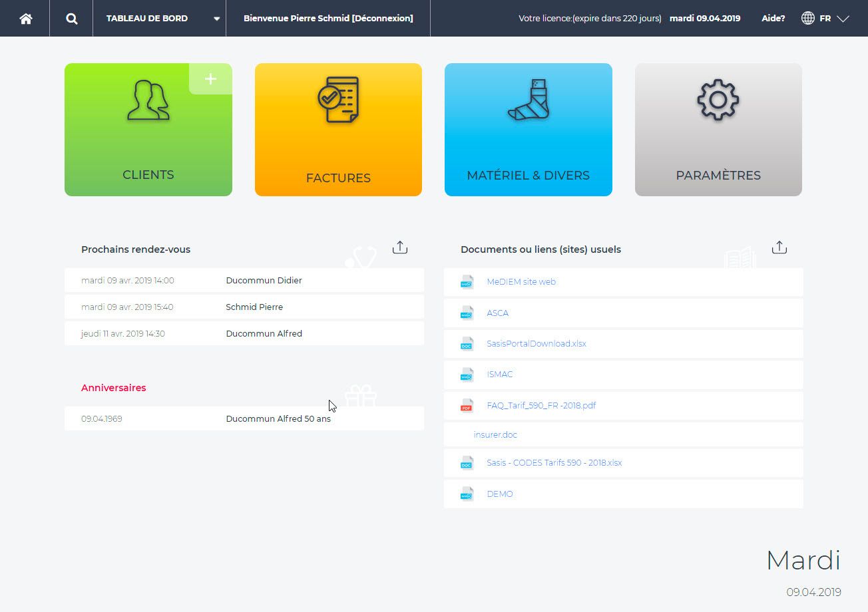The image size is (868, 612).
Task: Open FAQ_Tarif_590_FR -2018.pdf document
Action: (x=541, y=405)
